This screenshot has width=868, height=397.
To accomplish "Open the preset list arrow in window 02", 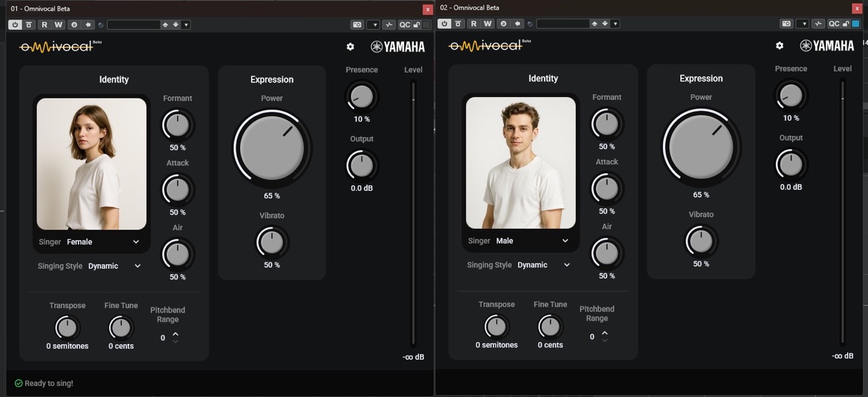I will click(x=615, y=24).
